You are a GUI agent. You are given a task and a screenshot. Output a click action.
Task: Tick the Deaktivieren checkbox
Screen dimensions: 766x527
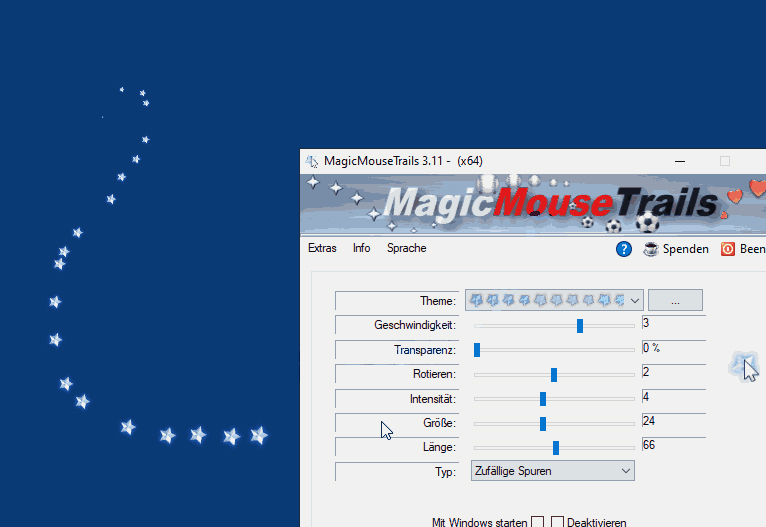(558, 522)
